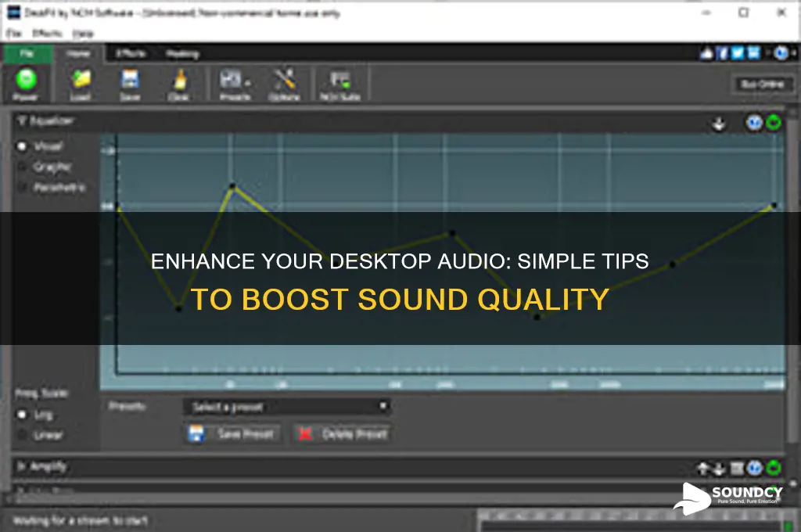Select the Graphic equalizer mode

22,167
